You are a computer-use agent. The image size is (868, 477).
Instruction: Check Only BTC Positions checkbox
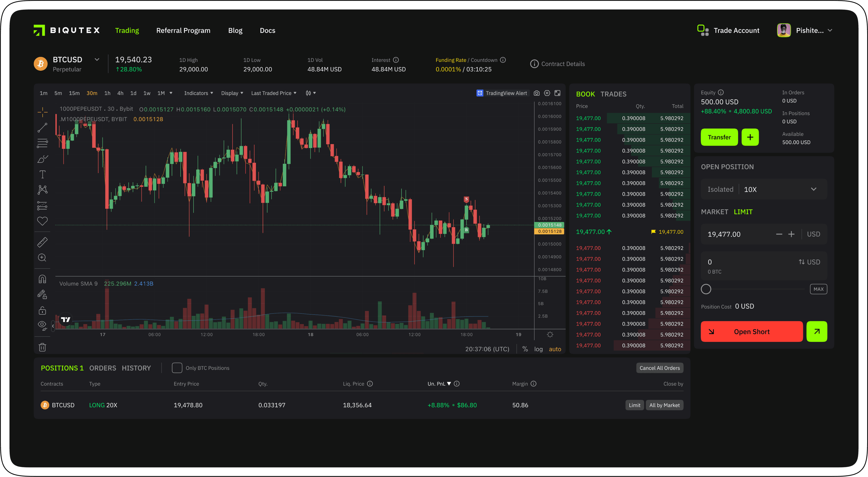point(177,368)
